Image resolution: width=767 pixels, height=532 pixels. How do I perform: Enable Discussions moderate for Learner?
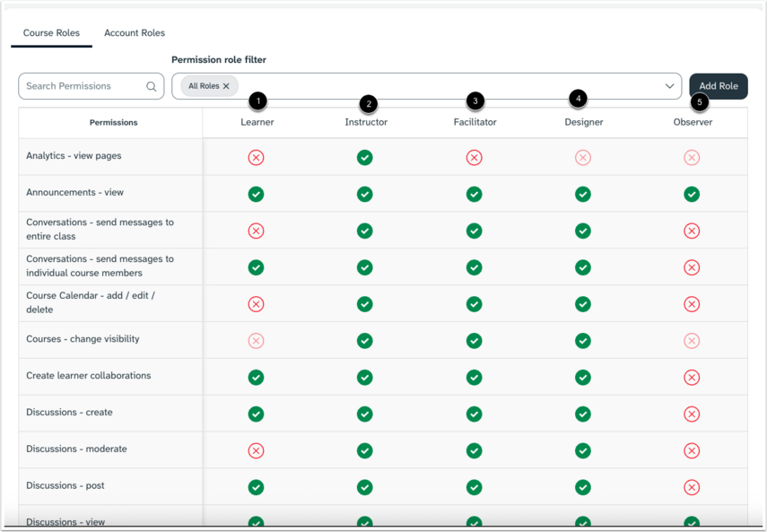click(x=256, y=450)
